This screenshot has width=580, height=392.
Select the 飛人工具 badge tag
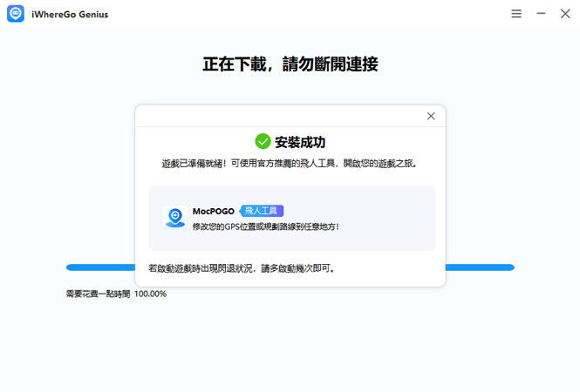point(263,211)
